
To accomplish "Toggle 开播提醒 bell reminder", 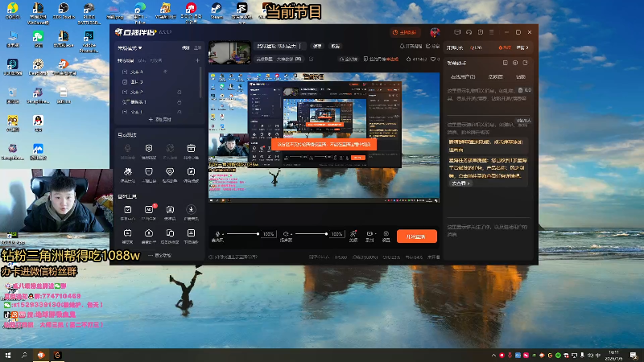I will pyautogui.click(x=411, y=46).
